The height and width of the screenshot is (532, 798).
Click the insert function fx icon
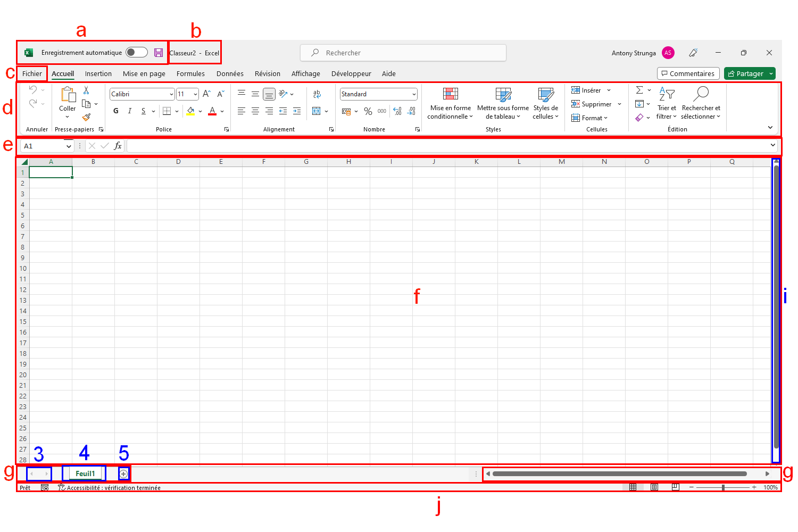[x=118, y=146]
